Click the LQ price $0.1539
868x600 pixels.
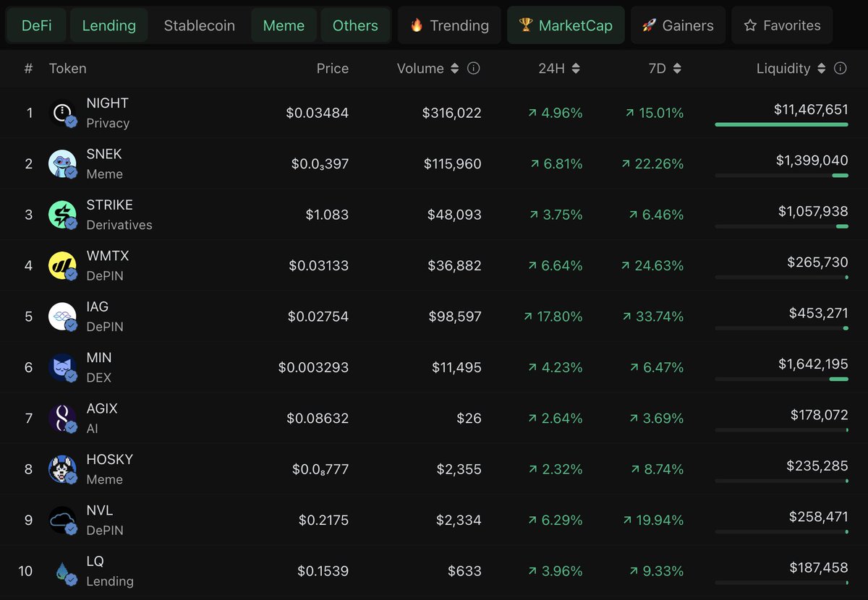[323, 571]
